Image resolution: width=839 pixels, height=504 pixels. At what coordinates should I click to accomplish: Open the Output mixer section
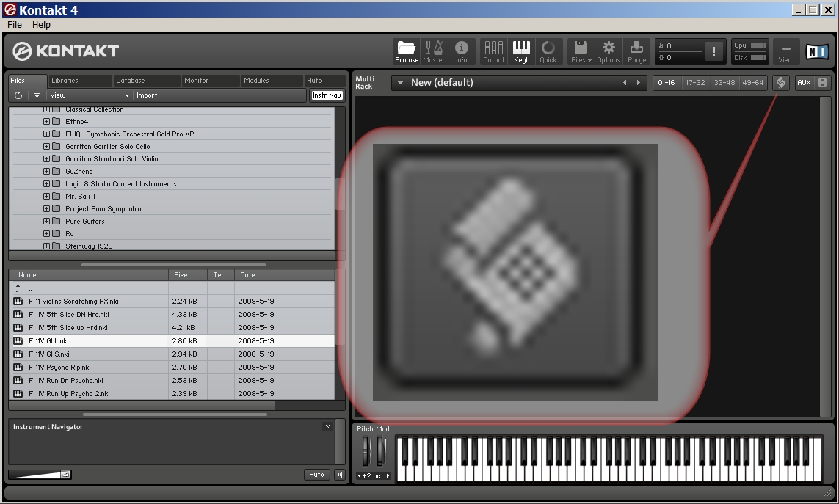tap(493, 52)
